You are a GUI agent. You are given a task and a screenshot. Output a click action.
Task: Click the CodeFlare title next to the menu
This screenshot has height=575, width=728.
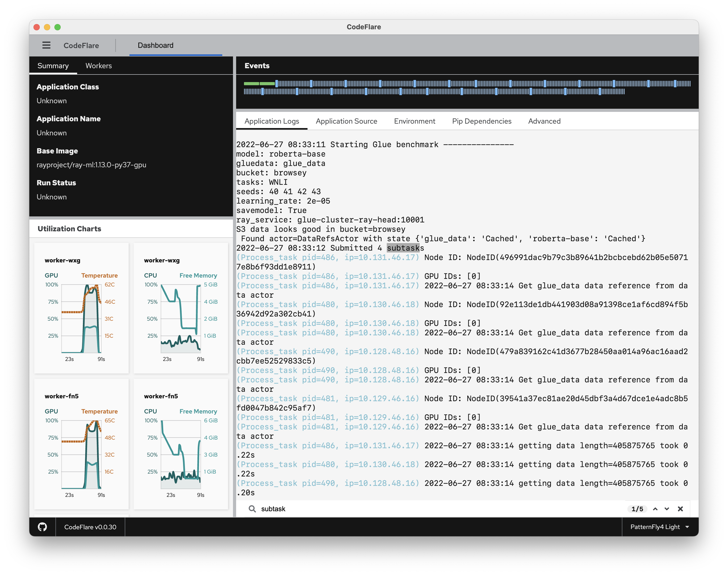click(x=81, y=45)
